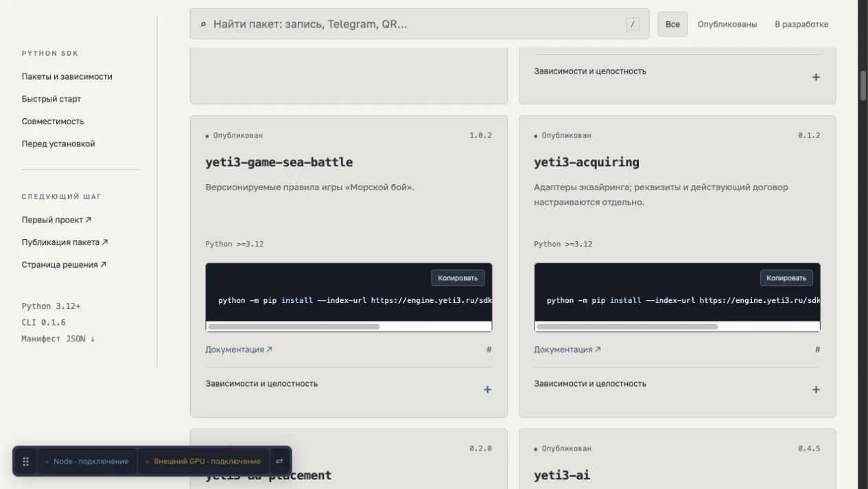
Task: Click the 'Node · подключение' status button
Action: (87, 462)
